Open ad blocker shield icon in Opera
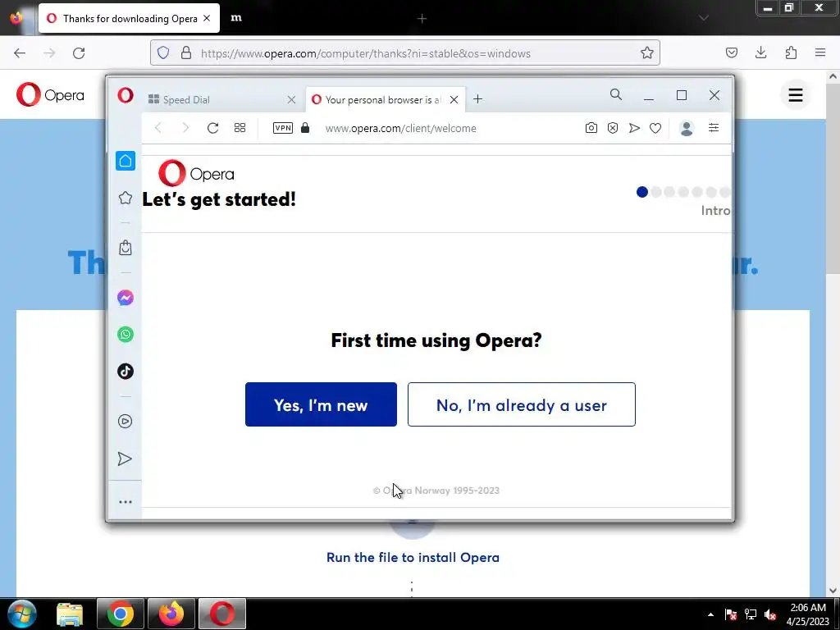 (x=613, y=128)
